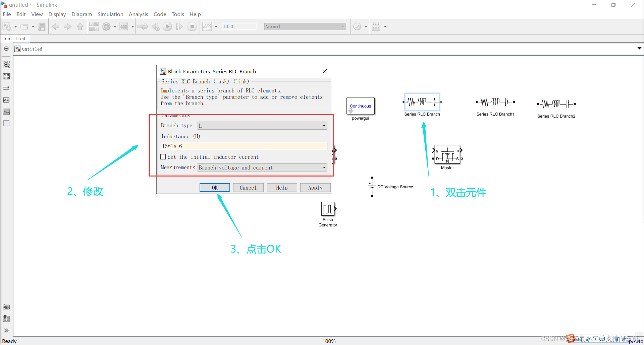Click the Model Browser icon at bottom-left
644x345 pixels.
(6, 319)
